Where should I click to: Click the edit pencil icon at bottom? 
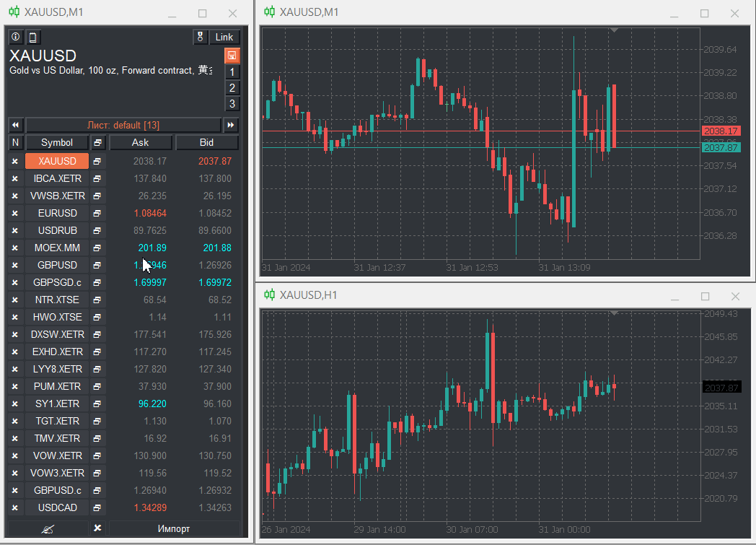[x=48, y=528]
